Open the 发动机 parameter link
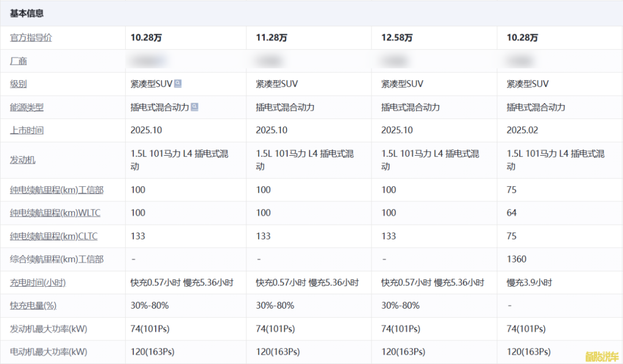 tap(22, 160)
